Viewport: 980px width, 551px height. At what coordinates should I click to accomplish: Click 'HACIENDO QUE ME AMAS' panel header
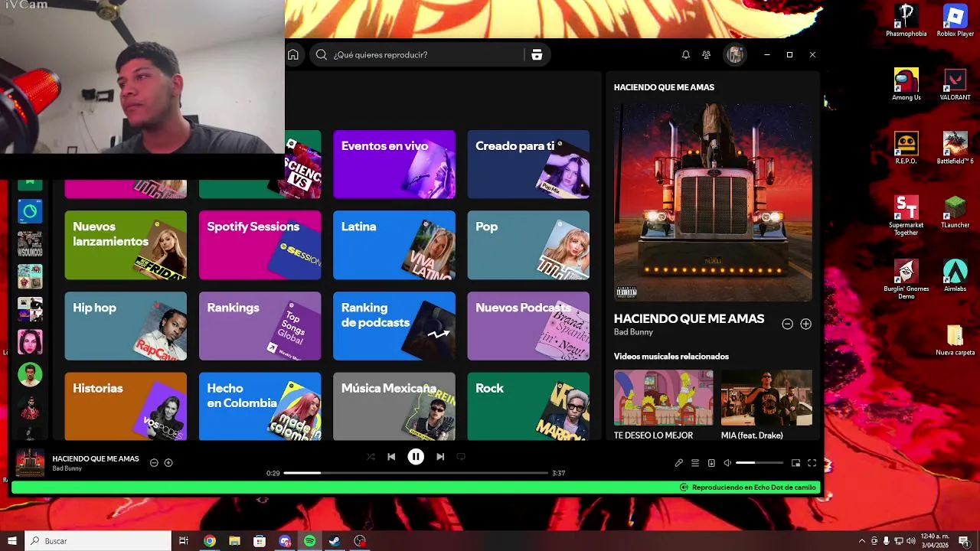coord(664,87)
